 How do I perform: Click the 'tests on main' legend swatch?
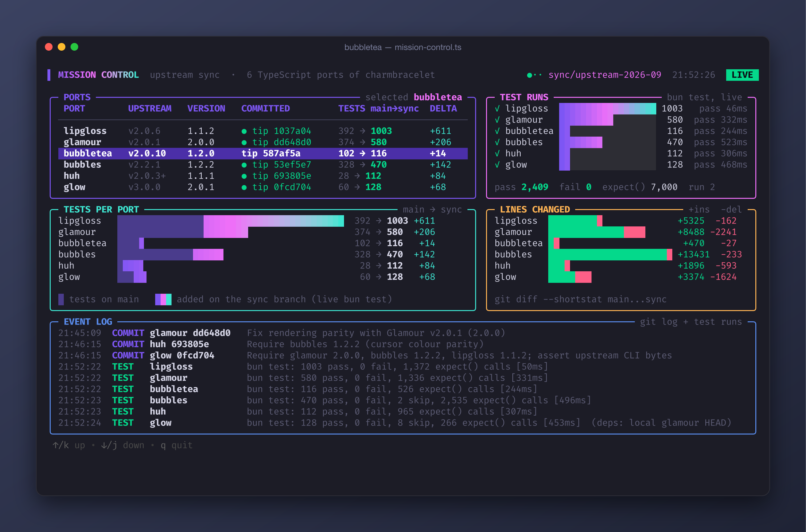[61, 299]
